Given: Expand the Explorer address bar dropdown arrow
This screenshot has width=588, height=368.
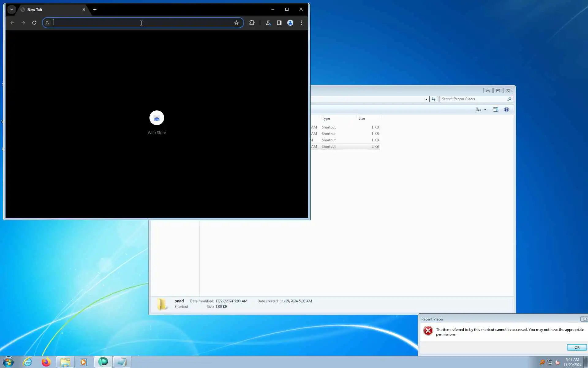Looking at the screenshot, I should click(x=426, y=99).
